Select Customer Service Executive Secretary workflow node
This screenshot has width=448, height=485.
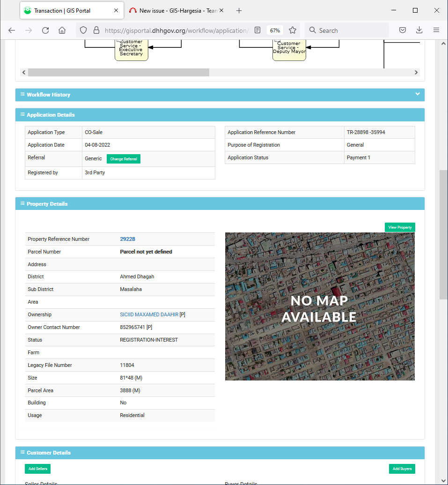point(131,50)
